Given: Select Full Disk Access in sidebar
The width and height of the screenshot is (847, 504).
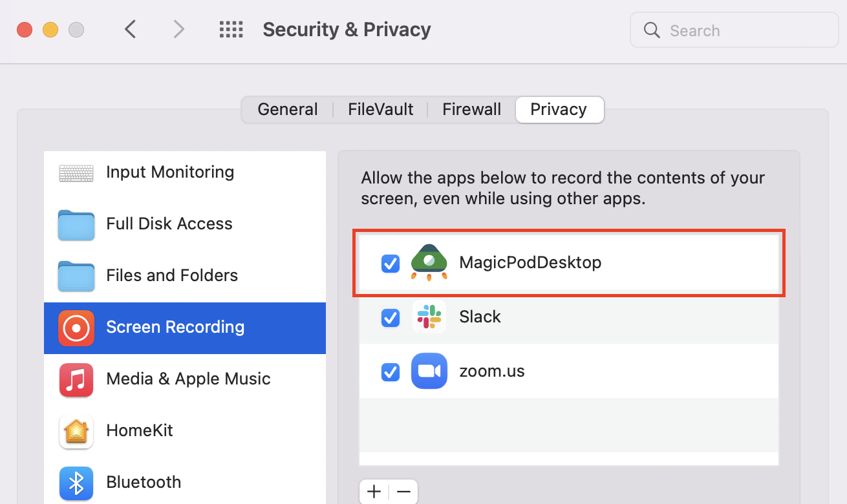Looking at the screenshot, I should [x=185, y=224].
